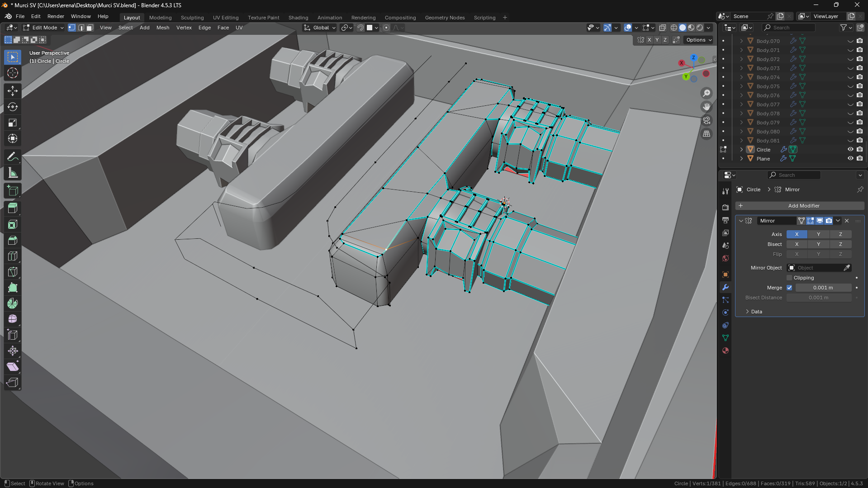Screen dimensions: 868x488
Task: Activate the Rip Region tool
Action: (x=13, y=383)
